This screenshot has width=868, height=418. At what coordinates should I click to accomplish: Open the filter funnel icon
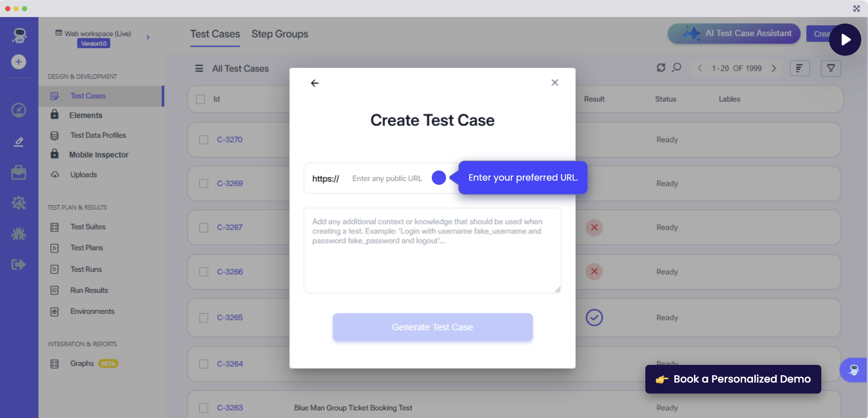click(831, 68)
